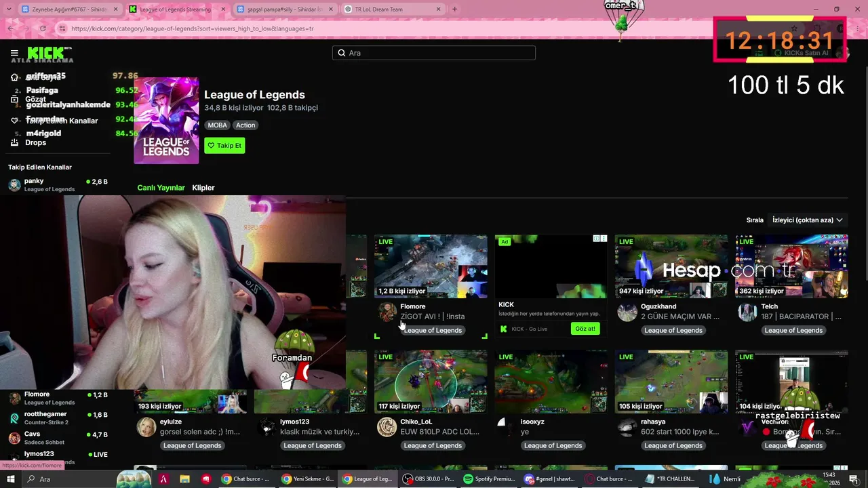Click the "2 GÜNE MAÇIM VAR" stream title
Viewport: 868px width, 488px height.
pos(680,317)
